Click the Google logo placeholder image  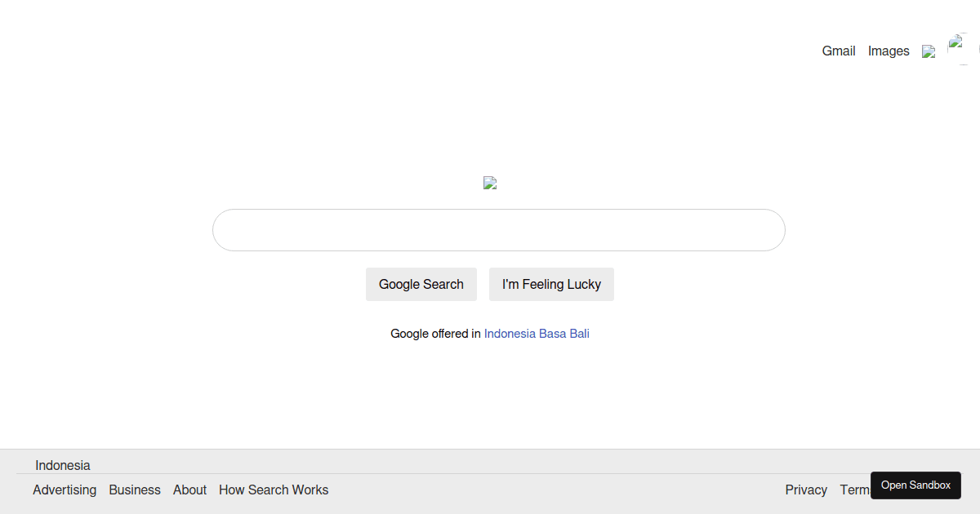(490, 182)
